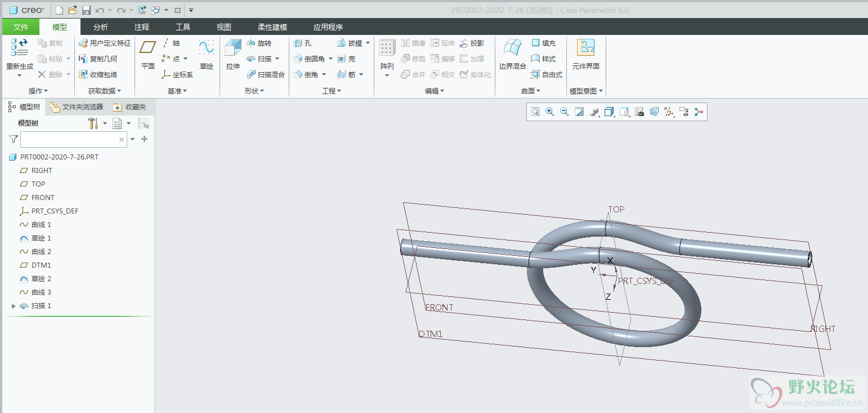Click the Redo arrow icon
Image resolution: width=868 pixels, height=413 pixels.
(121, 10)
